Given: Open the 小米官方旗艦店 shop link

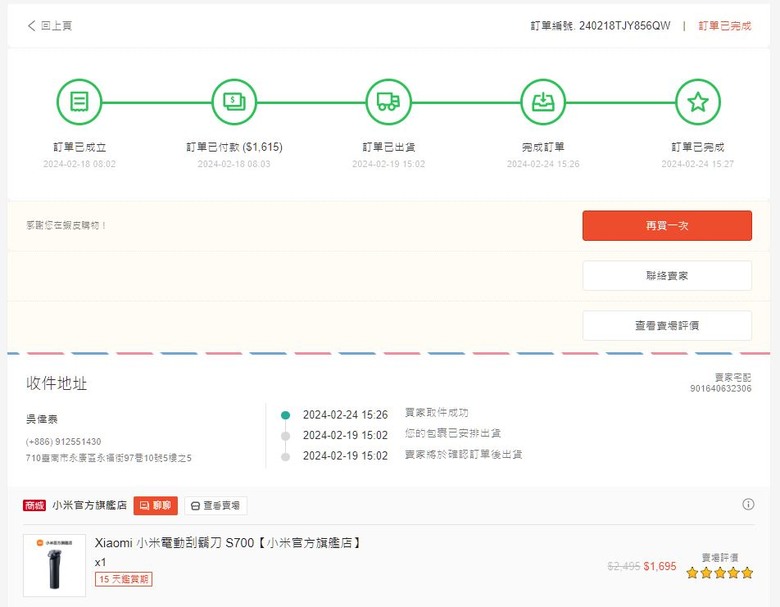Looking at the screenshot, I should point(90,505).
